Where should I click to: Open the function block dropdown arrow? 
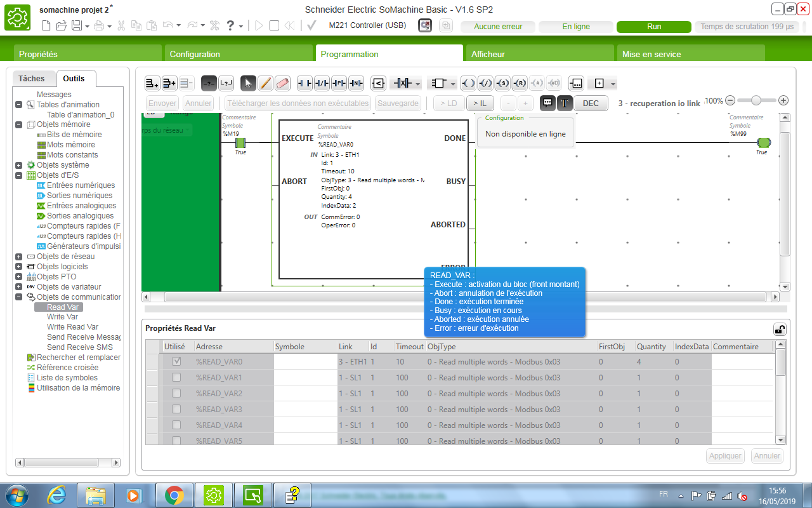pyautogui.click(x=453, y=84)
